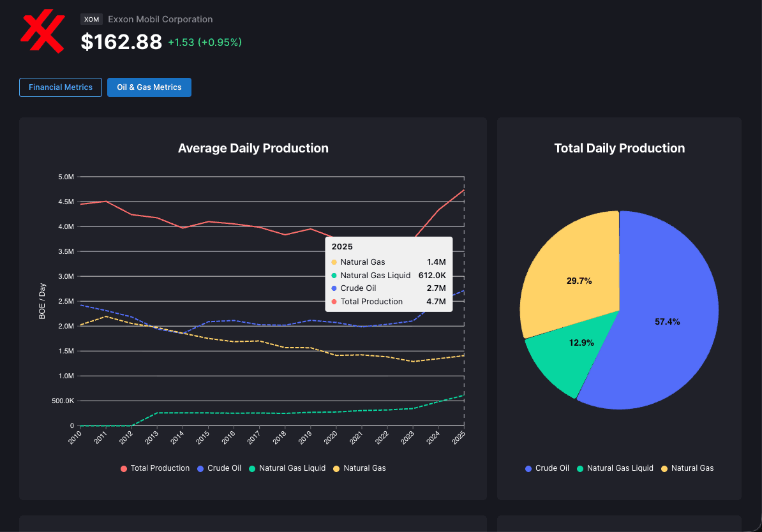Click the Natural Gas Liquid 612.0K tooltip row

389,276
